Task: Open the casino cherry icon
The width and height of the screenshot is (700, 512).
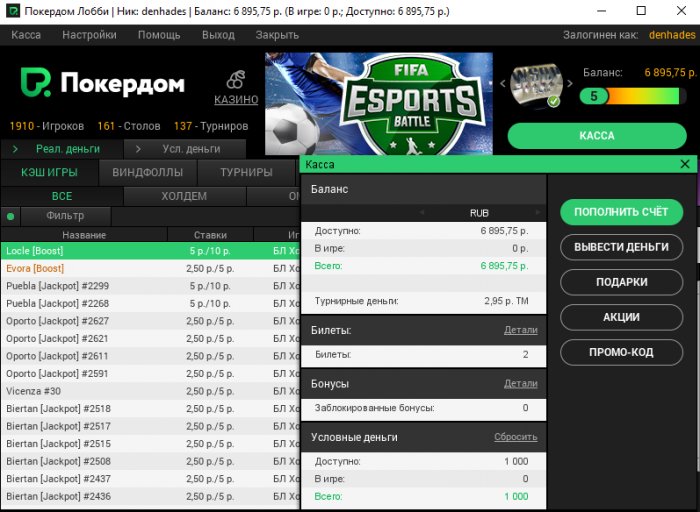Action: (x=236, y=79)
